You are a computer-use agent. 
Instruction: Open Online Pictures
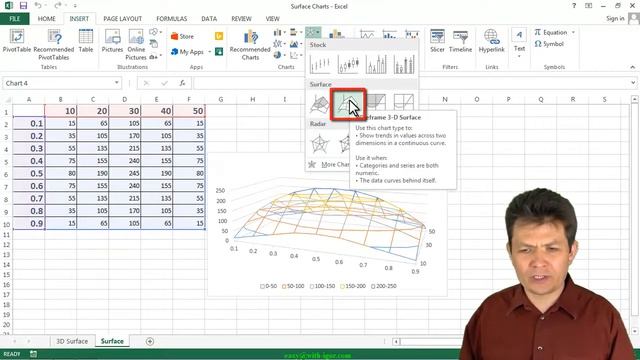[136, 44]
